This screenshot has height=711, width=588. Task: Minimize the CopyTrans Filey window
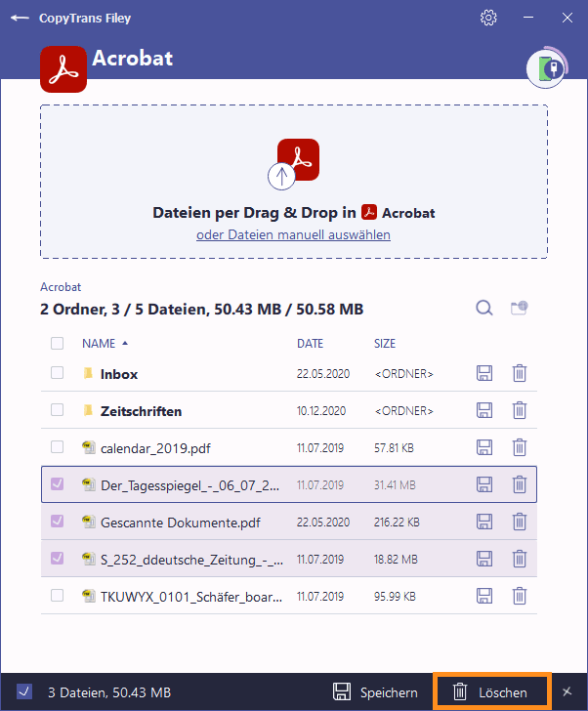[x=528, y=18]
